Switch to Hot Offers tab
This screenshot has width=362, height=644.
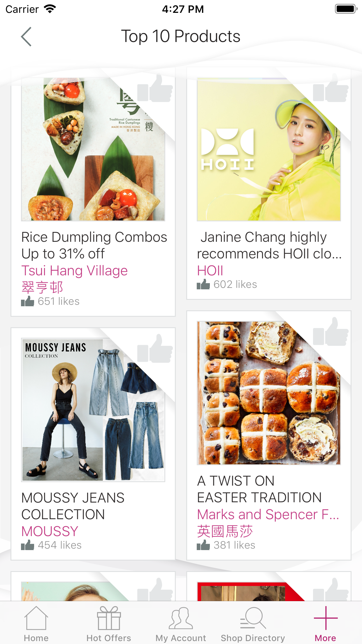(x=109, y=623)
